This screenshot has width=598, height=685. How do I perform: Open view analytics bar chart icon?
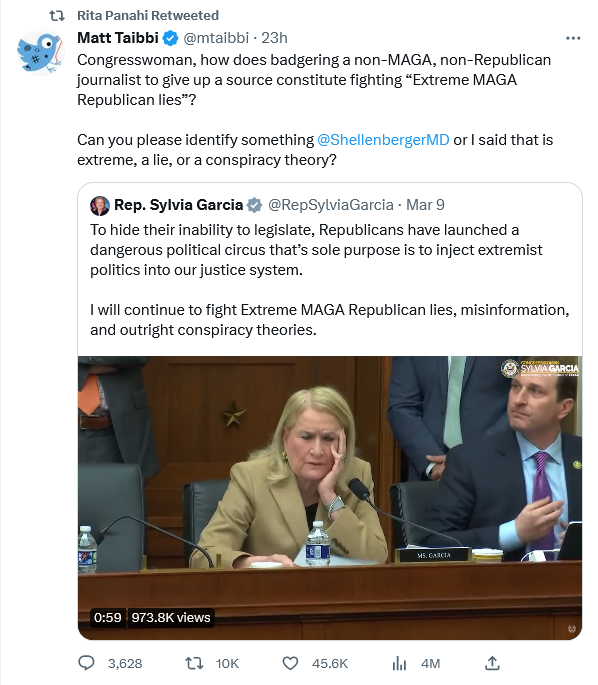point(399,663)
